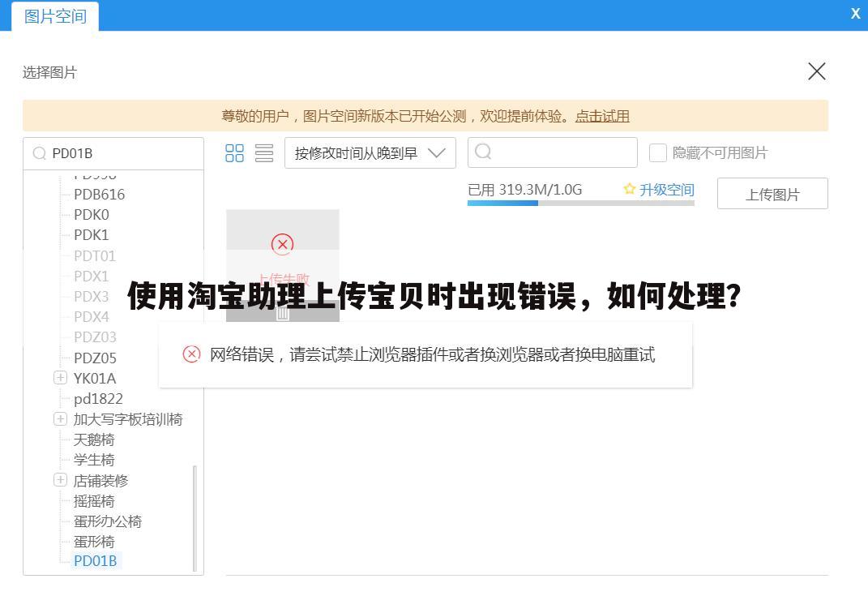Select the highlighted PD01B folder in tree
Image resolution: width=868 pixels, height=596 pixels.
coord(95,560)
